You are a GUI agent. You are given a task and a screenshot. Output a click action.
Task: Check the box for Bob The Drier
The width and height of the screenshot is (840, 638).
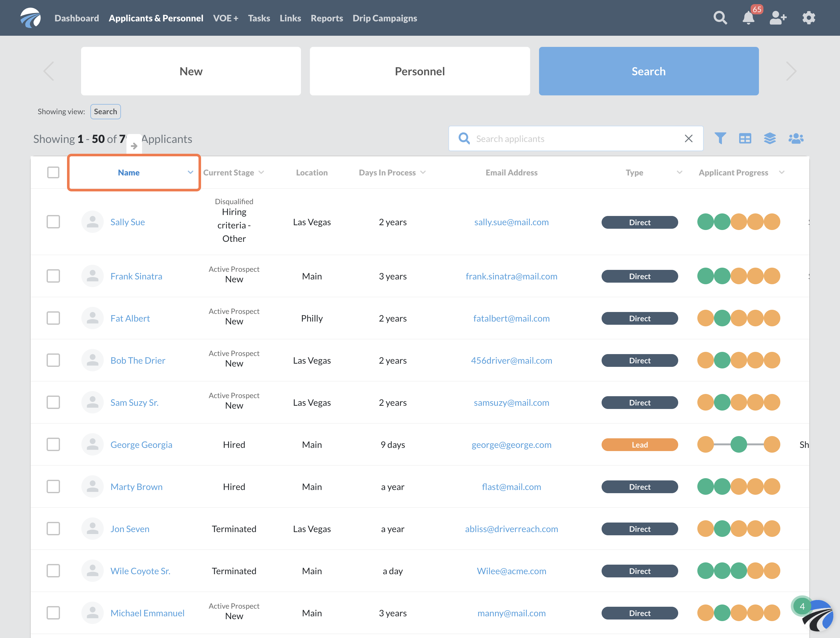click(x=53, y=360)
